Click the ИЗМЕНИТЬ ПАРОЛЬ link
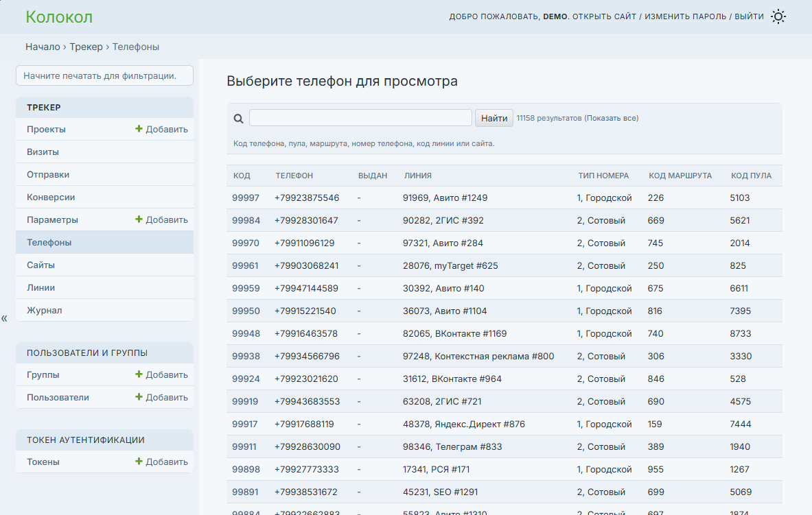 (685, 16)
